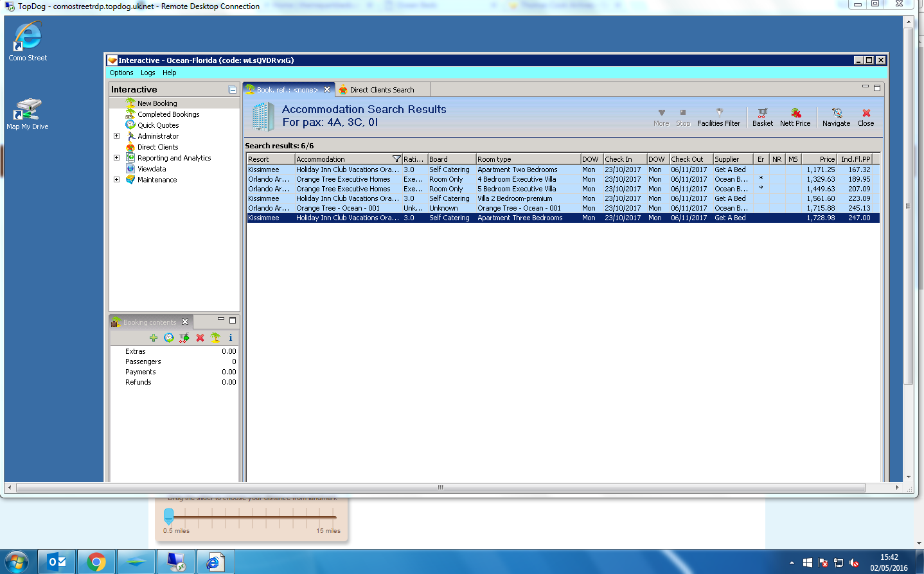Close the Accommodation Search Results view
Image resolution: width=924 pixels, height=574 pixels.
866,117
